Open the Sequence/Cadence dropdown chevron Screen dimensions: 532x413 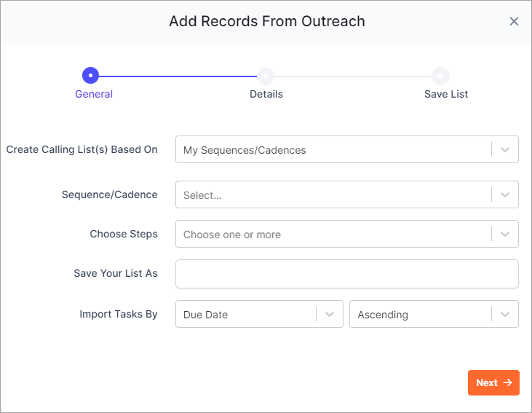click(505, 195)
